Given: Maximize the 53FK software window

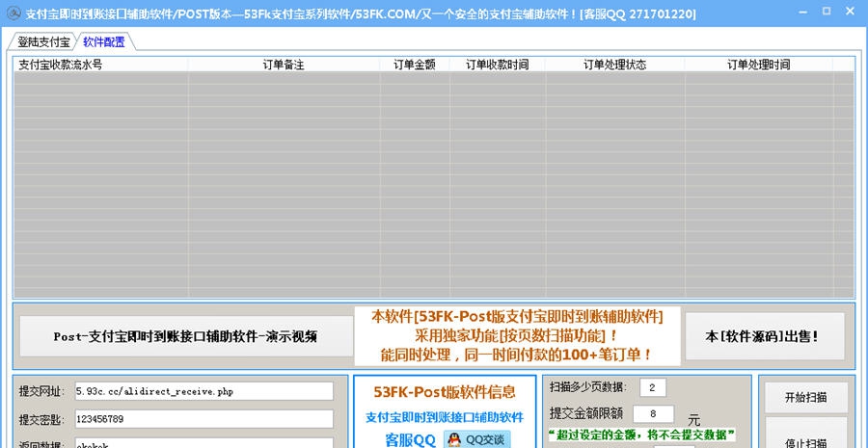Looking at the screenshot, I should [x=827, y=11].
